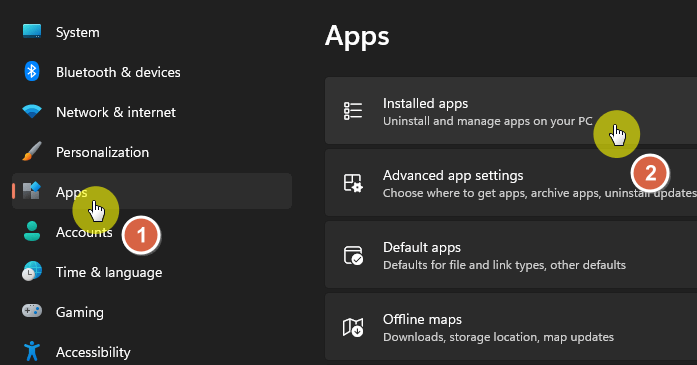Click the Gaming controller icon

point(32,311)
